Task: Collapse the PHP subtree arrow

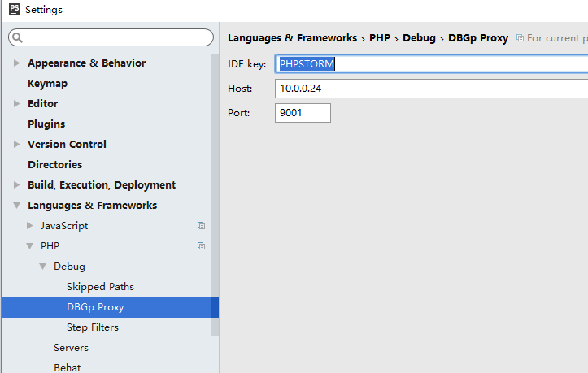Action: point(29,246)
